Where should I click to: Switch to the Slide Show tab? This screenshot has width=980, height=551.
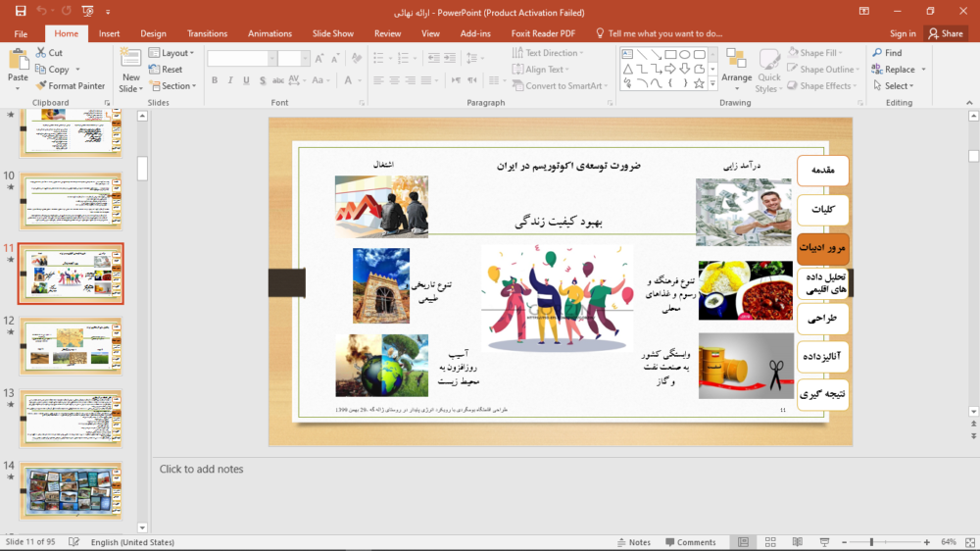point(333,33)
